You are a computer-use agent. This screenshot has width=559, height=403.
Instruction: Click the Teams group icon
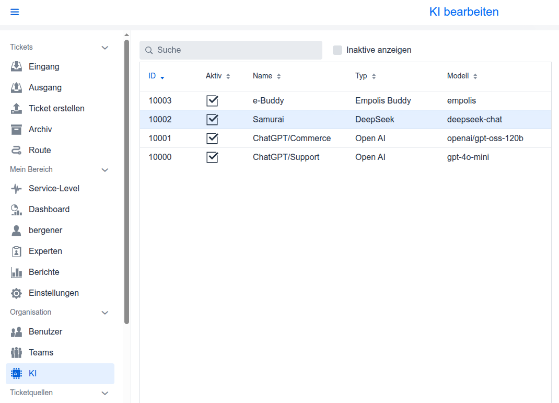pos(16,353)
